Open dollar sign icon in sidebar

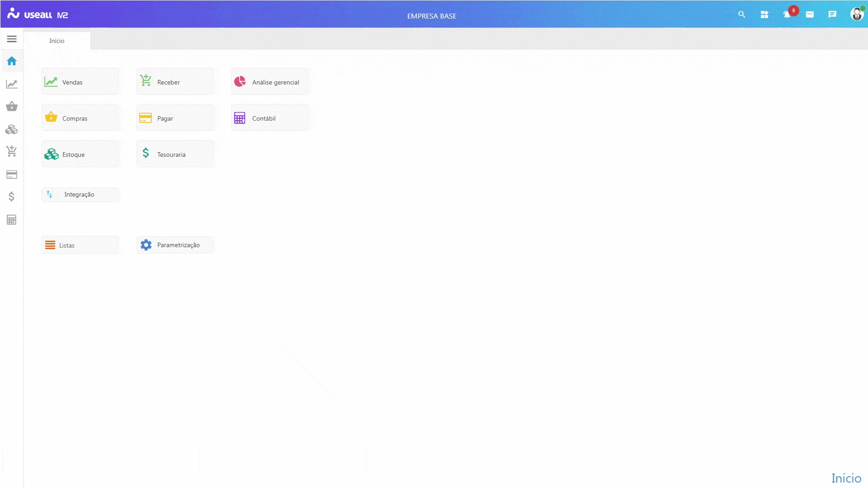(x=12, y=197)
